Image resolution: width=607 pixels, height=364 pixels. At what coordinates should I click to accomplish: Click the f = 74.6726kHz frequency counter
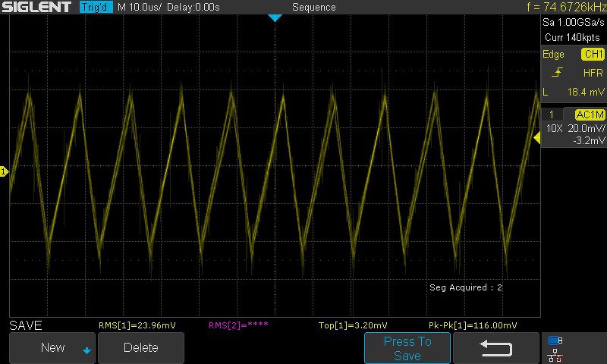point(566,7)
